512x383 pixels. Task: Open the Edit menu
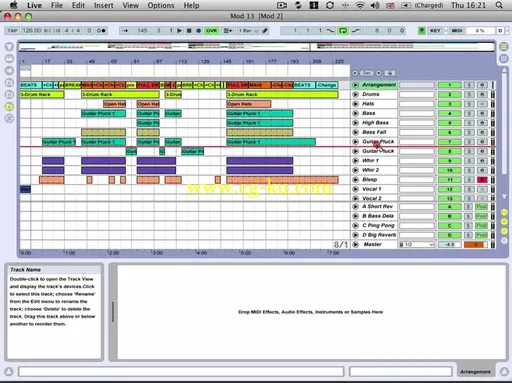coord(78,5)
